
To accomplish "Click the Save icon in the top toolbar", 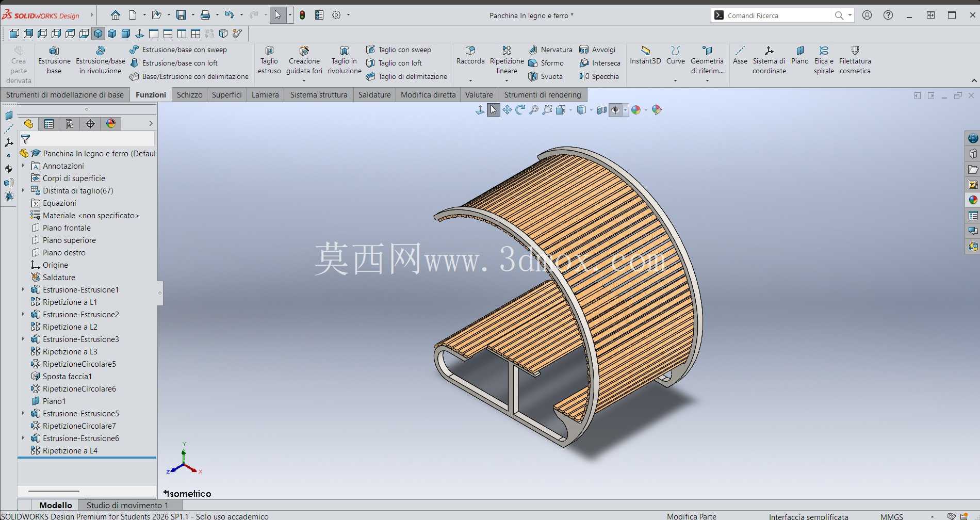I will pyautogui.click(x=181, y=15).
